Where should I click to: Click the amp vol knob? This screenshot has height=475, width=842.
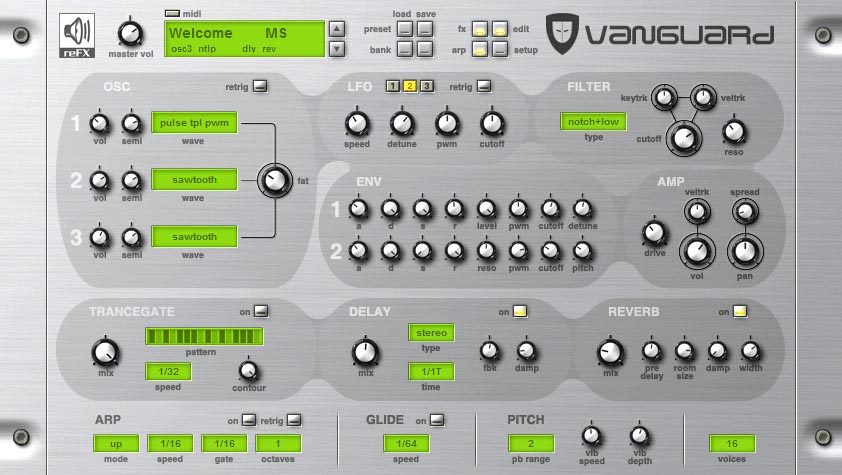[x=697, y=251]
